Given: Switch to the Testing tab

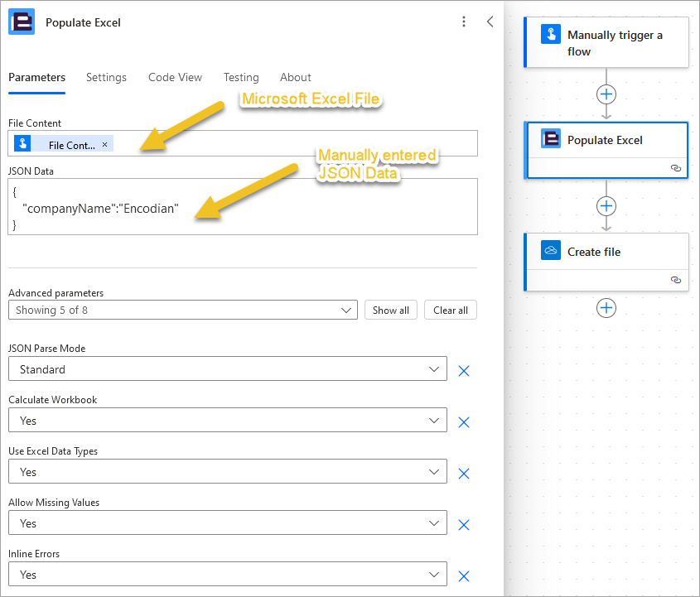Looking at the screenshot, I should [241, 78].
